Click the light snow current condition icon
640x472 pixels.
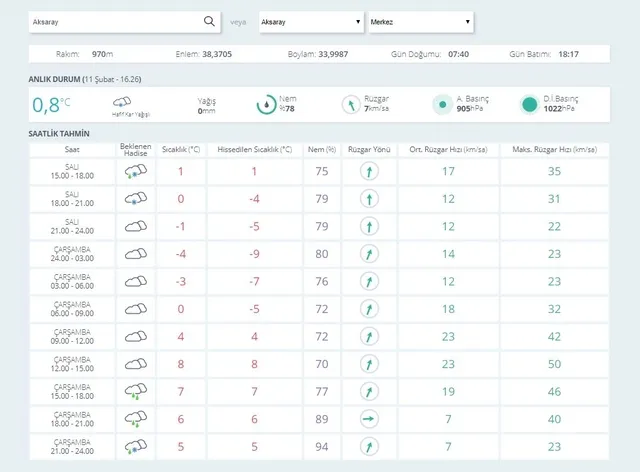click(122, 102)
